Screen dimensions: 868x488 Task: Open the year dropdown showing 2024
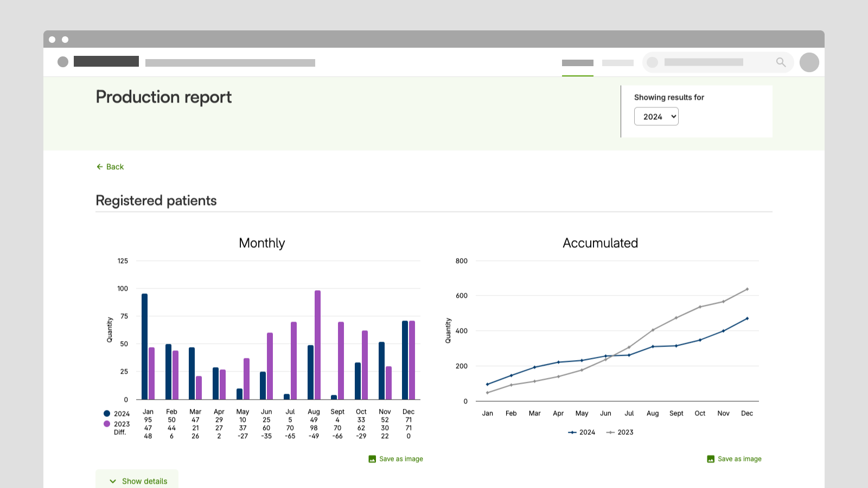click(656, 117)
